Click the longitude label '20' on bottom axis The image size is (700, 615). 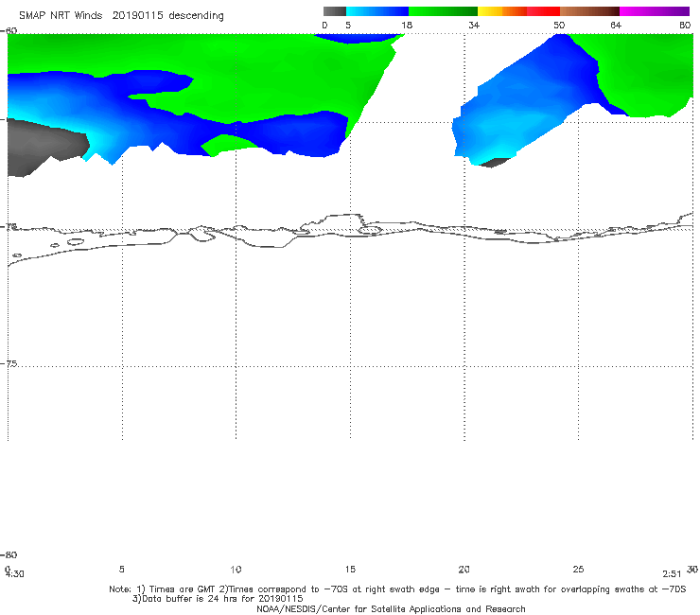tap(464, 569)
